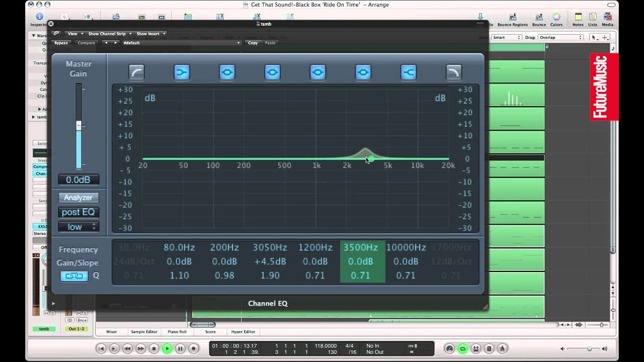Viewport: 644px width, 362px height.
Task: Go to beginning transport button
Action: click(x=101, y=348)
